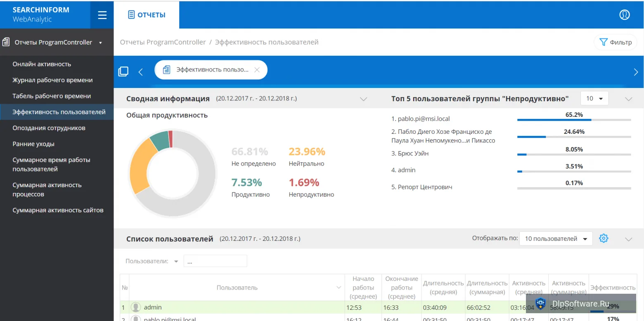
Task: Open Табель рабочего времени report
Action: click(52, 96)
